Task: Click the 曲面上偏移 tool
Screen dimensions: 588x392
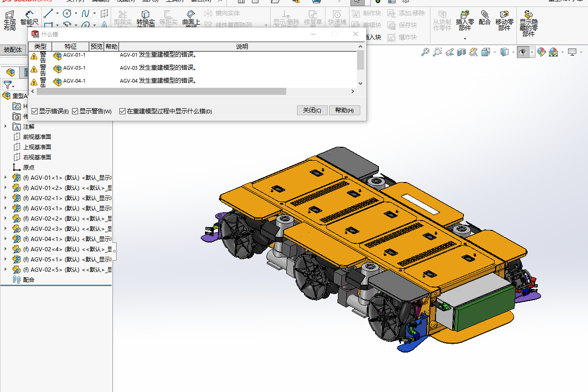Action: point(191,19)
